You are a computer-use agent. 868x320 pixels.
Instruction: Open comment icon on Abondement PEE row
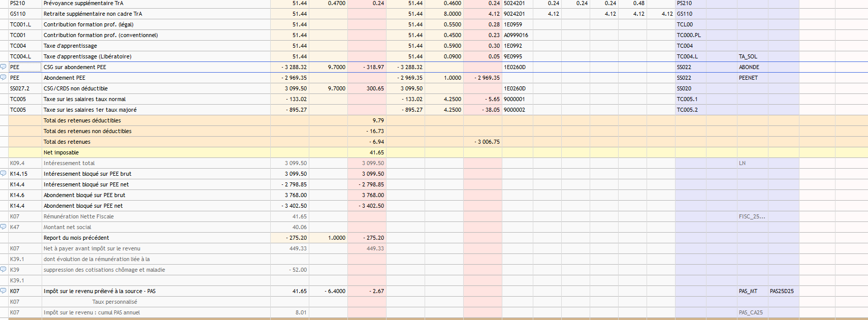tap(4, 77)
